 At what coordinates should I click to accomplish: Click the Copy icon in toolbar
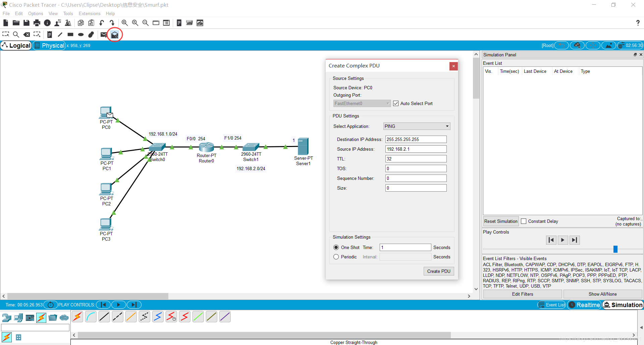point(80,23)
